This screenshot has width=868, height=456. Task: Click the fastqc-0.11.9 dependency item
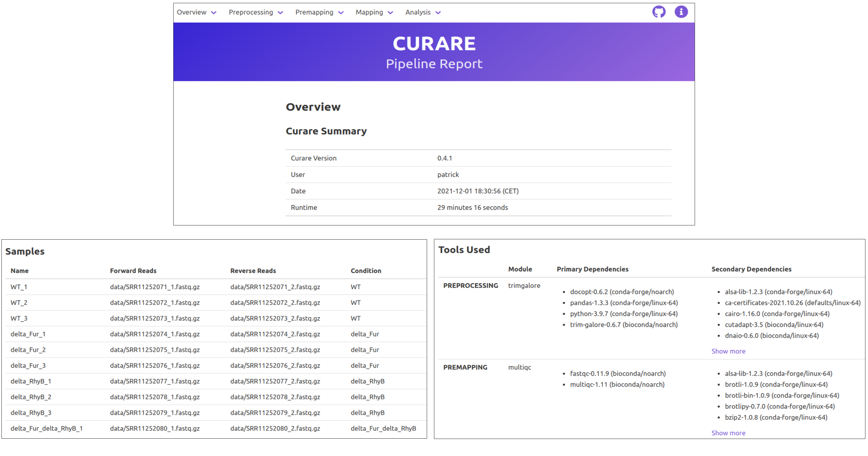[618, 374]
